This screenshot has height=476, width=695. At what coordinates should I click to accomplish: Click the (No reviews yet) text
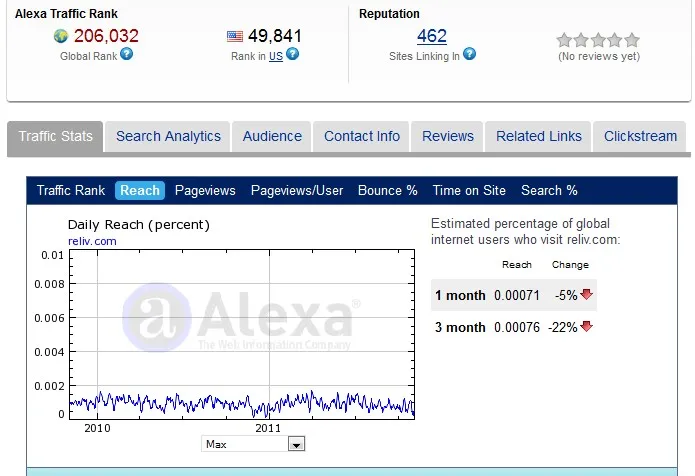[599, 56]
